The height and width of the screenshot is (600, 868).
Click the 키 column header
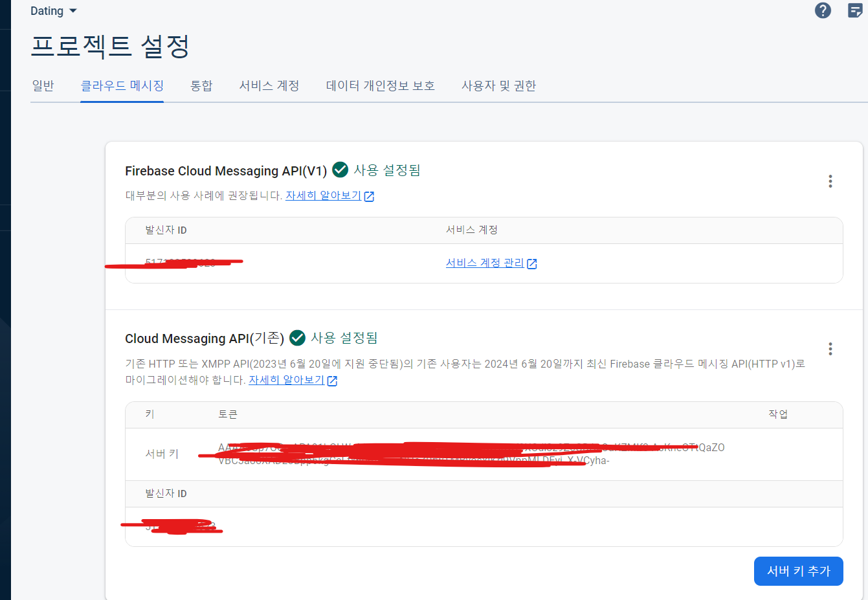pos(150,414)
